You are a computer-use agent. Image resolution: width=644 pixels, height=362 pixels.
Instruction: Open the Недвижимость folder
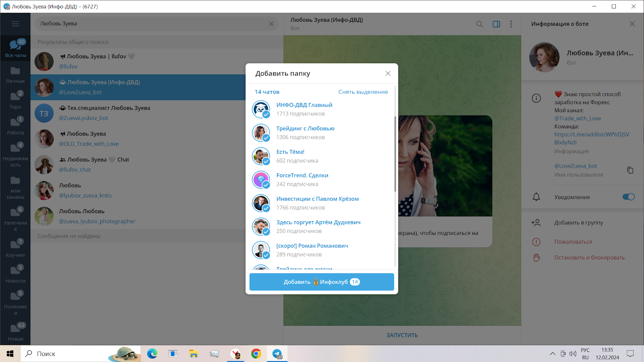[15, 155]
